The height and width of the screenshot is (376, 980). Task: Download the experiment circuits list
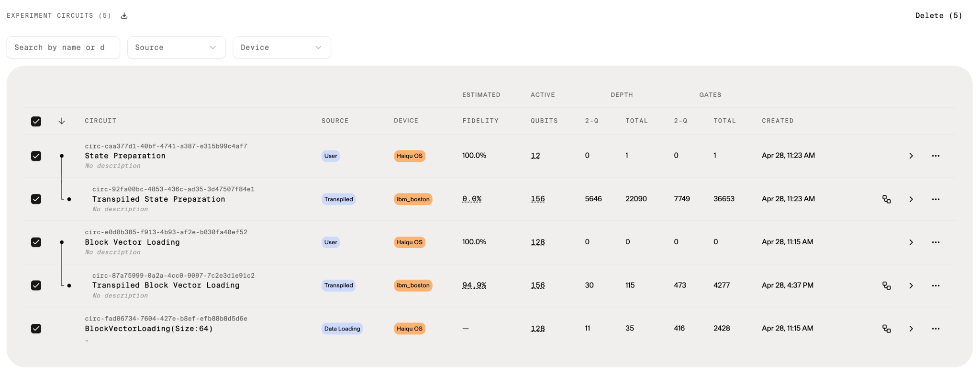(x=124, y=16)
